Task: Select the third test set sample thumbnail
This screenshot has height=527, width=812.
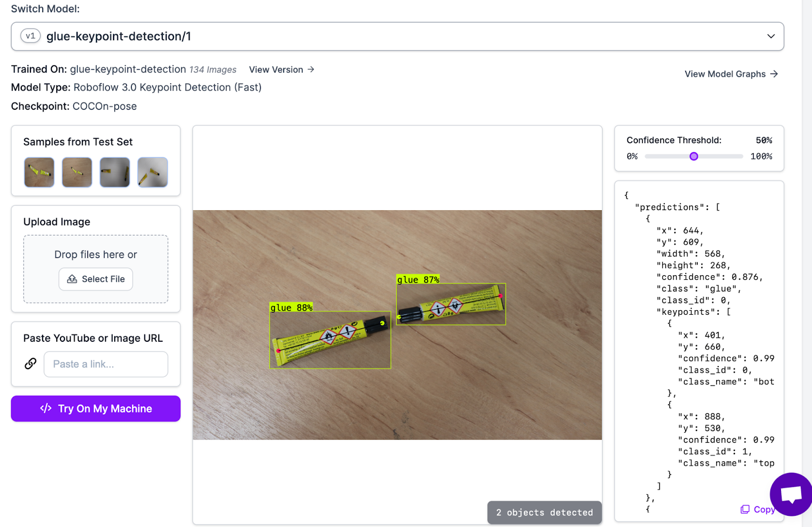Action: 115,172
